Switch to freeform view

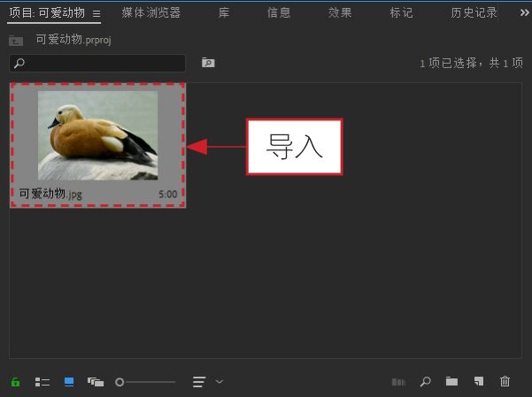[x=96, y=382]
